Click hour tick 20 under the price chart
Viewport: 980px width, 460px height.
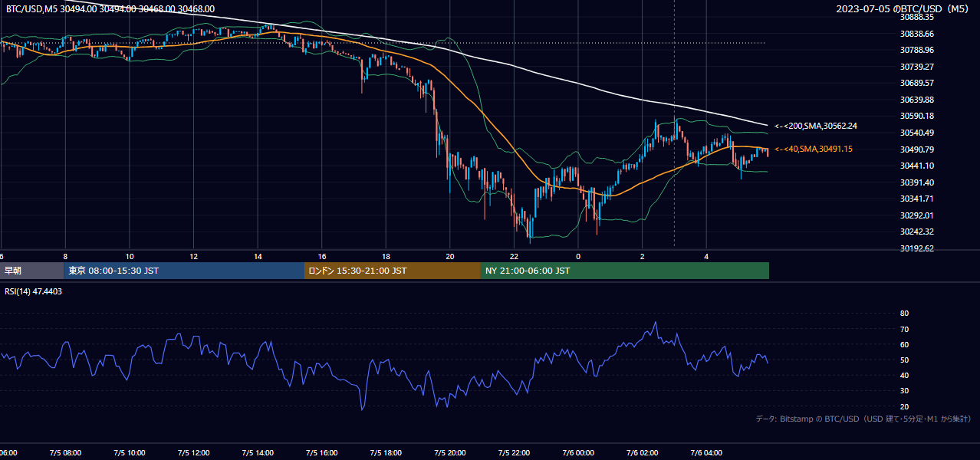click(450, 256)
